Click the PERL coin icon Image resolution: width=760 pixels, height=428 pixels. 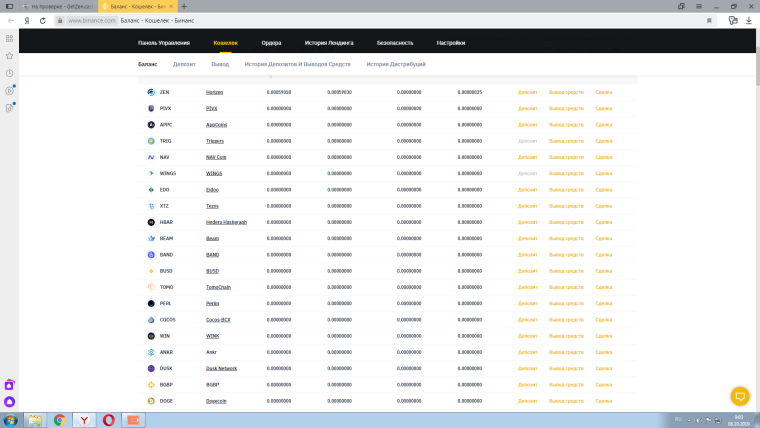151,303
